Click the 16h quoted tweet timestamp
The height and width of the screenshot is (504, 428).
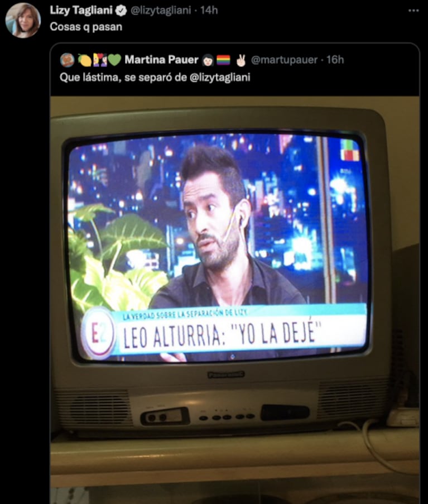point(335,60)
